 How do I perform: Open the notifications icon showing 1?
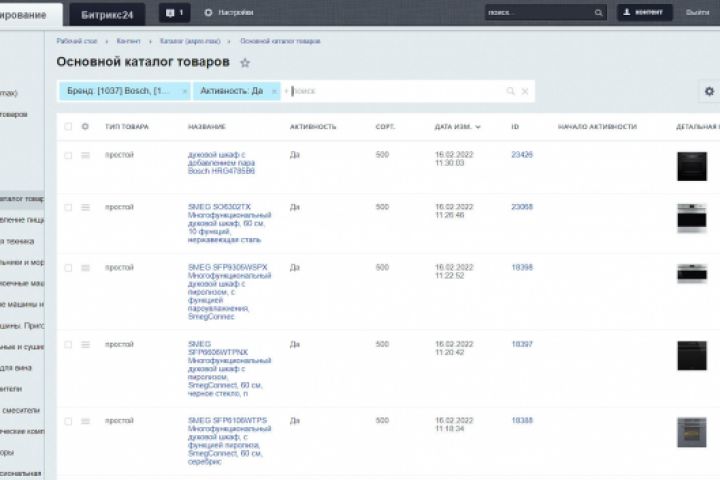(174, 13)
